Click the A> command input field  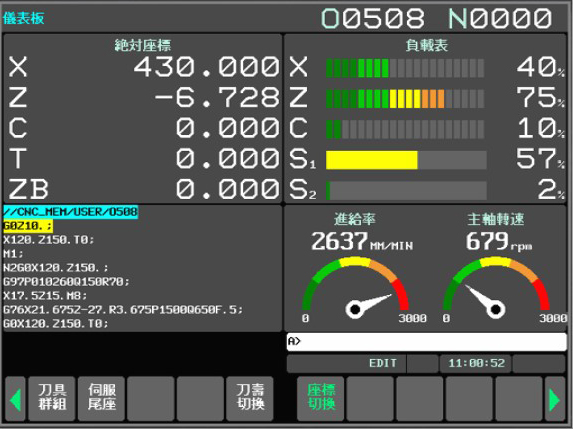426,342
